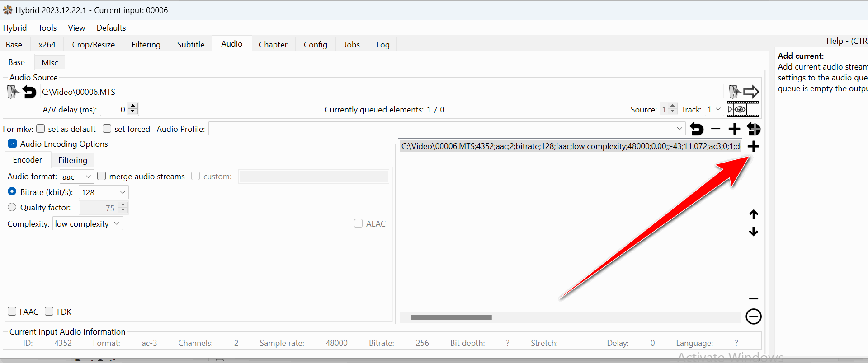Click the open audio source file icon
Image resolution: width=868 pixels, height=363 pixels.
pyautogui.click(x=13, y=92)
